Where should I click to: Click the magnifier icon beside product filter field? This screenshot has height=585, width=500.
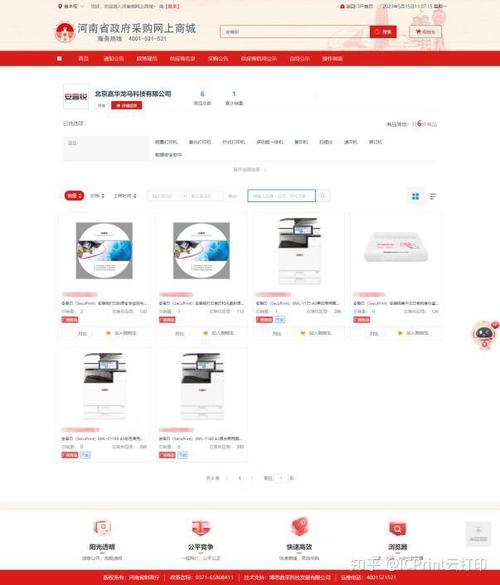pyautogui.click(x=323, y=195)
